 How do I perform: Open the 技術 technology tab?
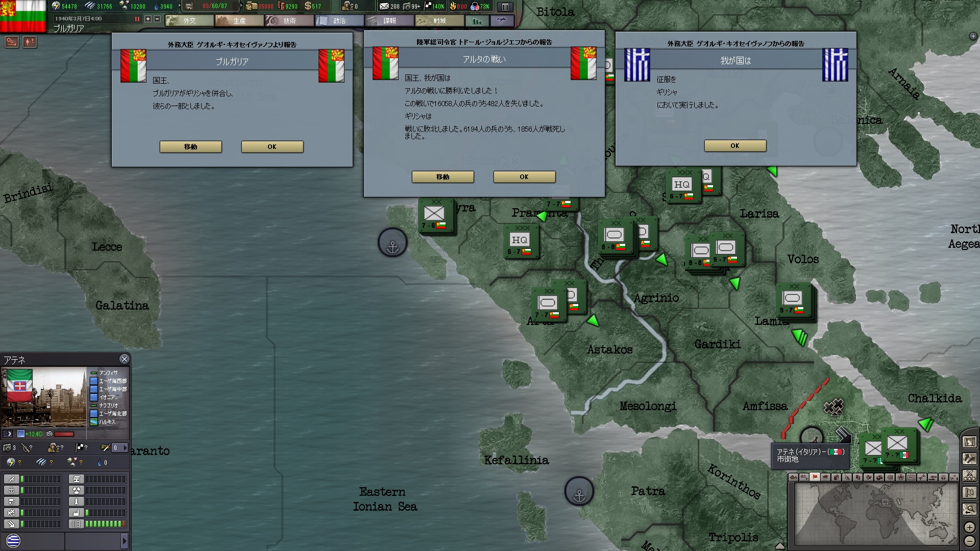pyautogui.click(x=289, y=21)
